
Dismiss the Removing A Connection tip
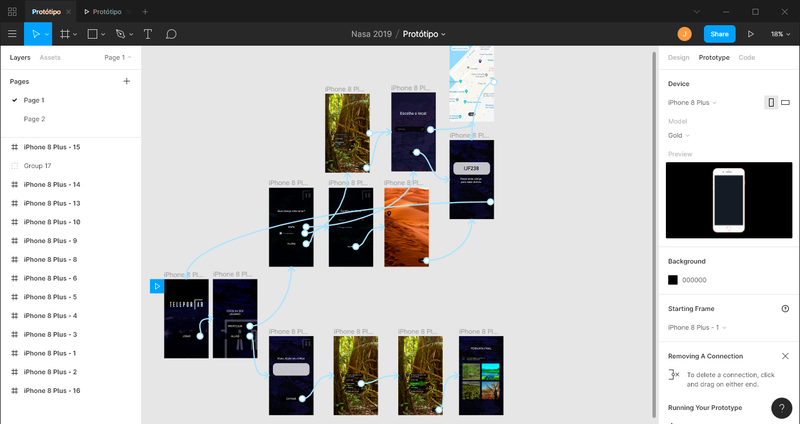785,356
